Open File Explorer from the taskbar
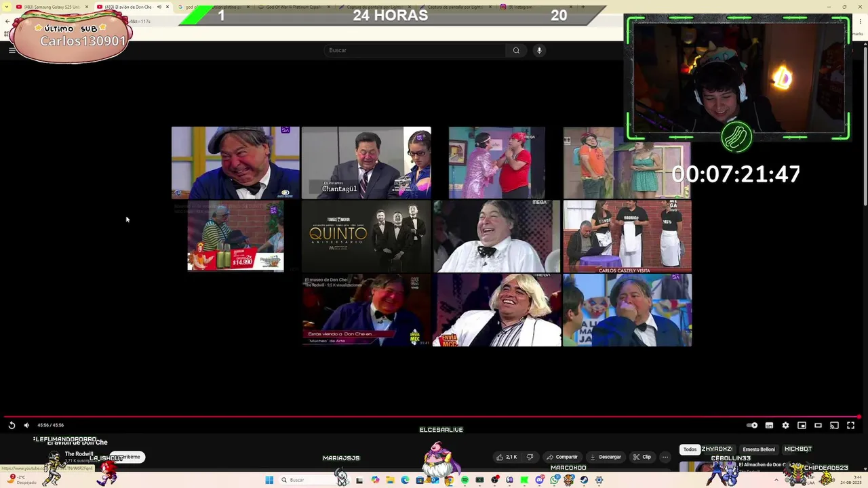868x488 pixels. coord(390,480)
